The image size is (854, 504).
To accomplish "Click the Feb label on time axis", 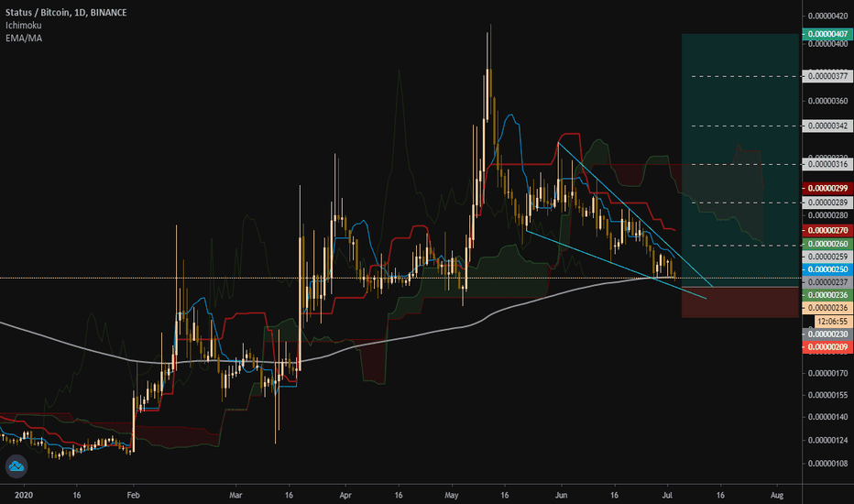I will [134, 495].
